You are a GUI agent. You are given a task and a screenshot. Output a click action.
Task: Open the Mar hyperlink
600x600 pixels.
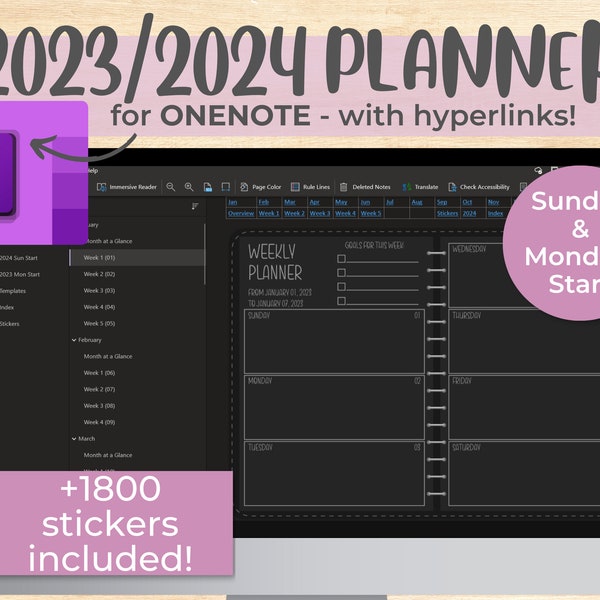click(x=290, y=202)
